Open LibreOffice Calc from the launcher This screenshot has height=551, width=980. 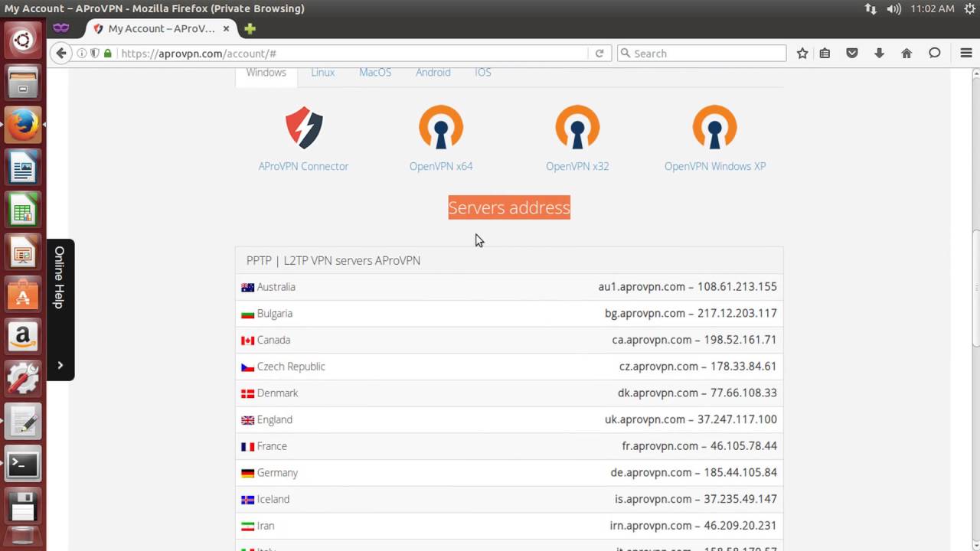(23, 209)
